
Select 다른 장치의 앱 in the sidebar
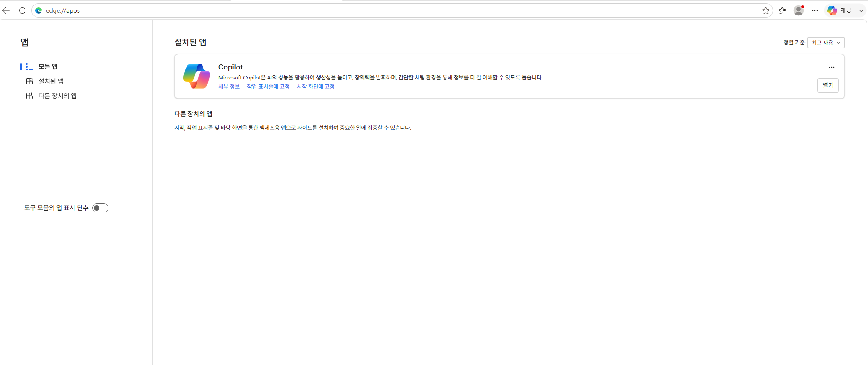pos(57,96)
